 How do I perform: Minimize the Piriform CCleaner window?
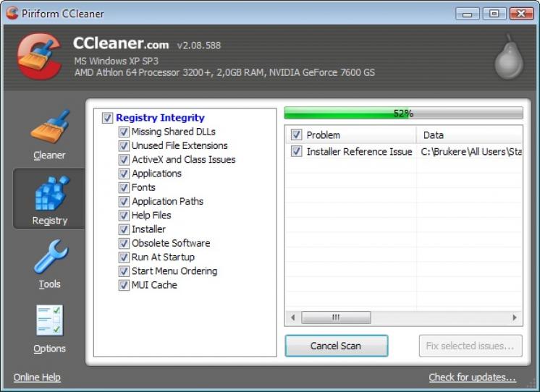pyautogui.click(x=467, y=14)
